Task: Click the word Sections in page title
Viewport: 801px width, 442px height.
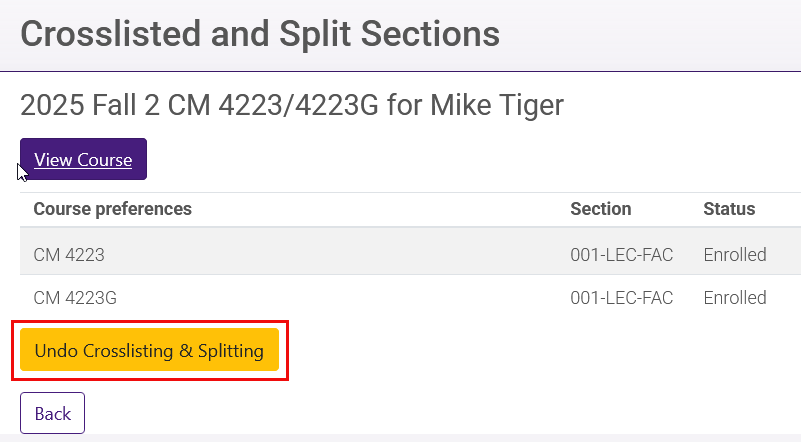Action: coord(432,34)
